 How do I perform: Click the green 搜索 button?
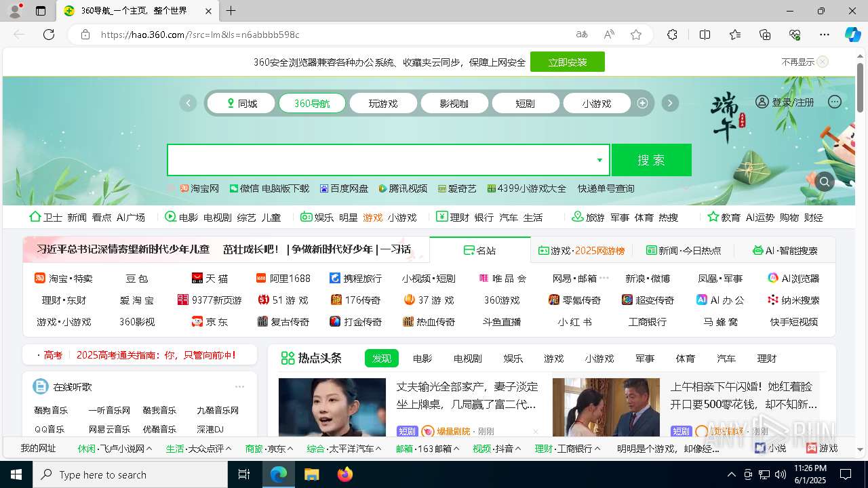coord(652,160)
